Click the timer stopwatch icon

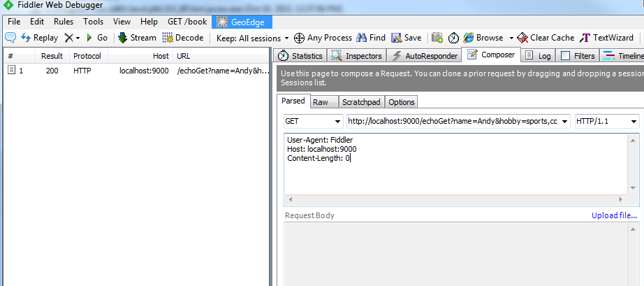pos(453,38)
